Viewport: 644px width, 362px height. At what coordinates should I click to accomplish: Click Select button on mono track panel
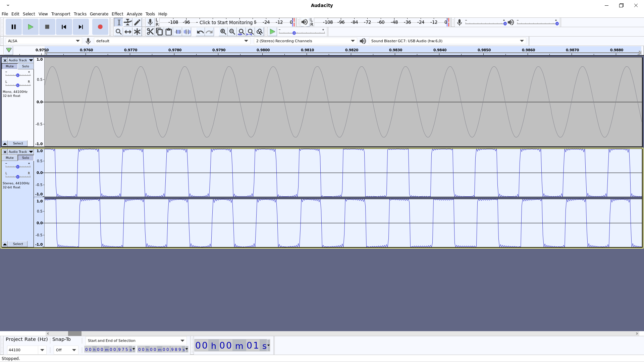coord(18,143)
